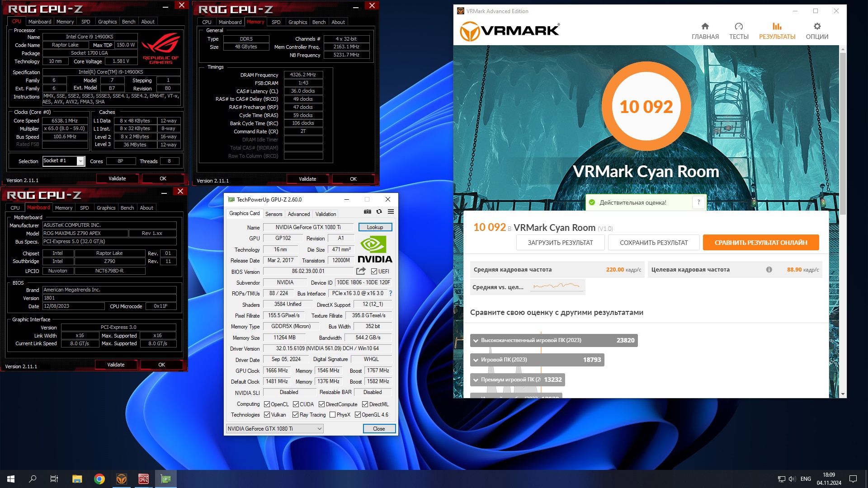This screenshot has height=488, width=868.
Task: Open the GPU-Z hamburger menu icon
Action: 391,211
